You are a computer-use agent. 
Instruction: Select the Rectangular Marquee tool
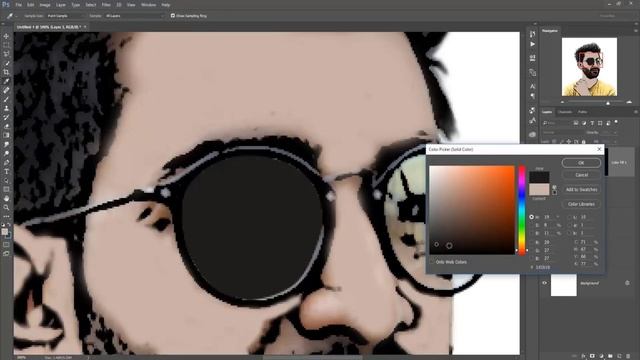coord(6,45)
